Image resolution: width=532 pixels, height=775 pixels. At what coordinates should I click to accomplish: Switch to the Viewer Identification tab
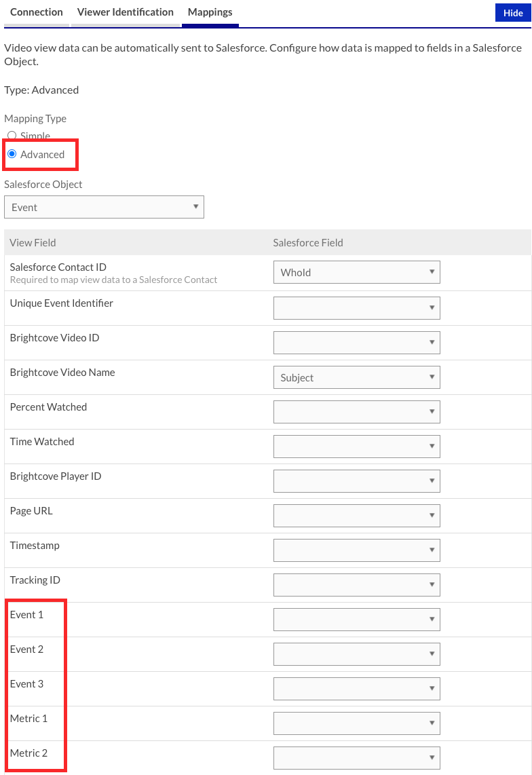pos(125,12)
